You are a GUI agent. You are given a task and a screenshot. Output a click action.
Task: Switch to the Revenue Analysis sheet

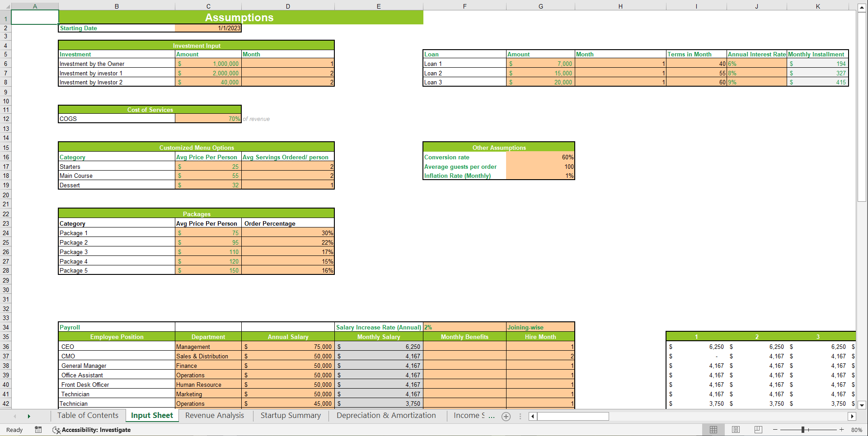click(x=214, y=415)
